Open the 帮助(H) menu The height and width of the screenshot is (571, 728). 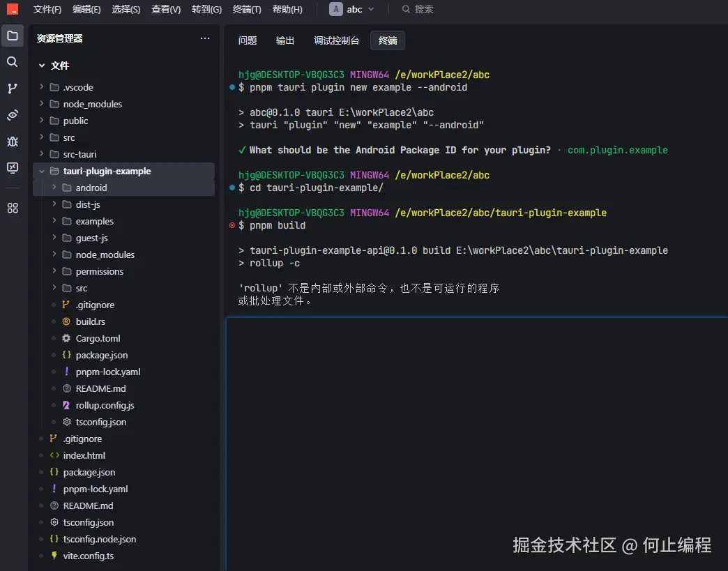(287, 9)
